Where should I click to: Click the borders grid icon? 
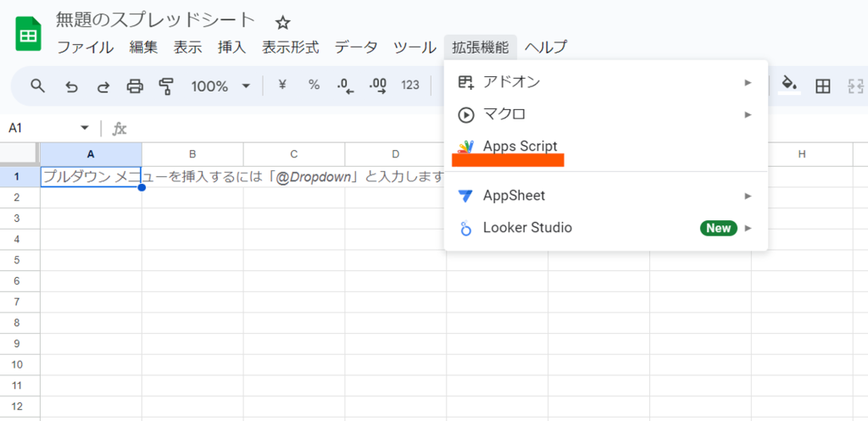pos(822,86)
